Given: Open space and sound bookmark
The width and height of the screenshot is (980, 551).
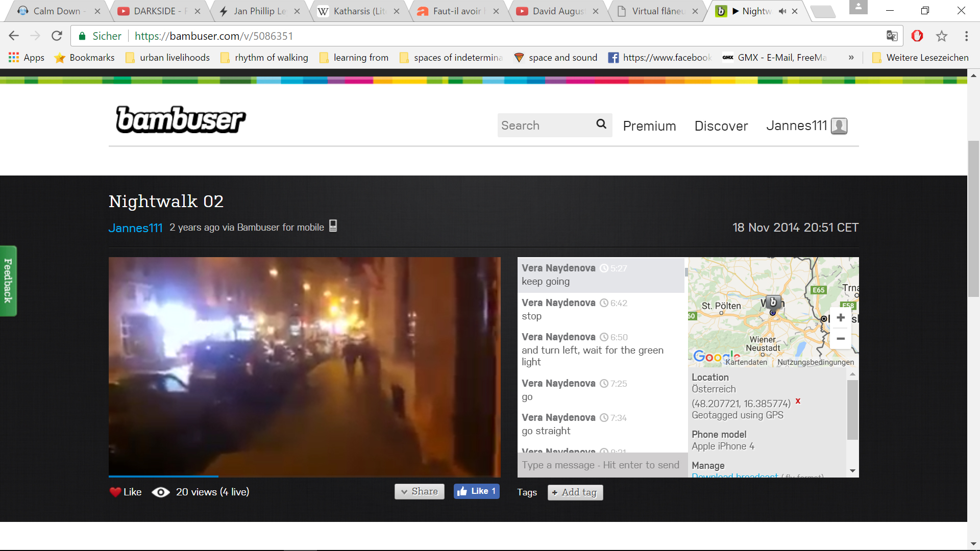Looking at the screenshot, I should click(x=556, y=58).
